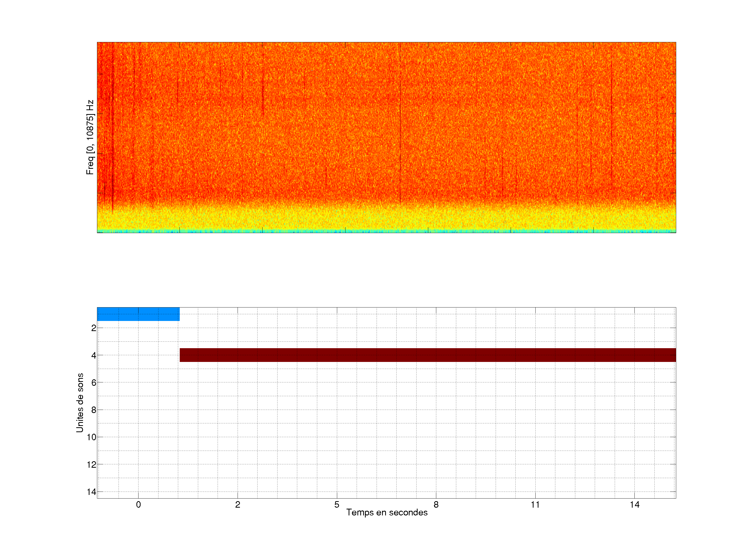Click x-axis tick label 5

pyautogui.click(x=337, y=505)
